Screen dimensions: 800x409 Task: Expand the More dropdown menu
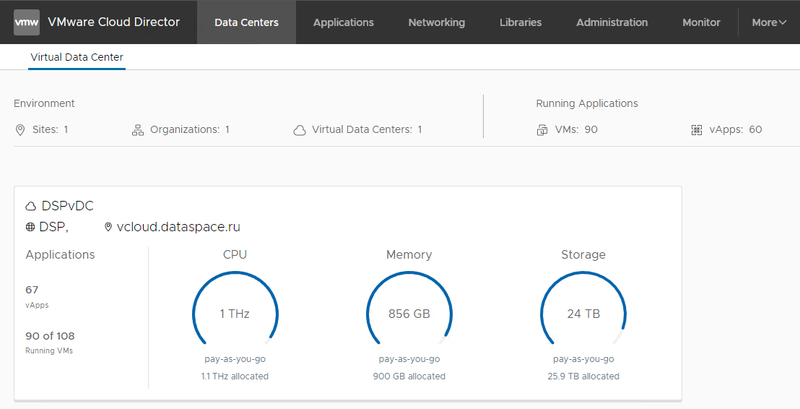[769, 22]
